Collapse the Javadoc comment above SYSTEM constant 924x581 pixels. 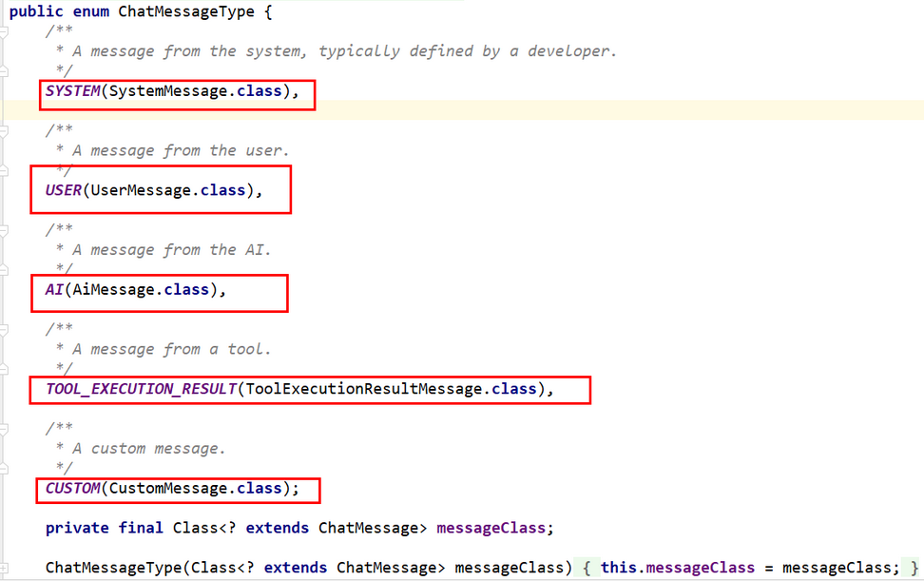pos(4,31)
